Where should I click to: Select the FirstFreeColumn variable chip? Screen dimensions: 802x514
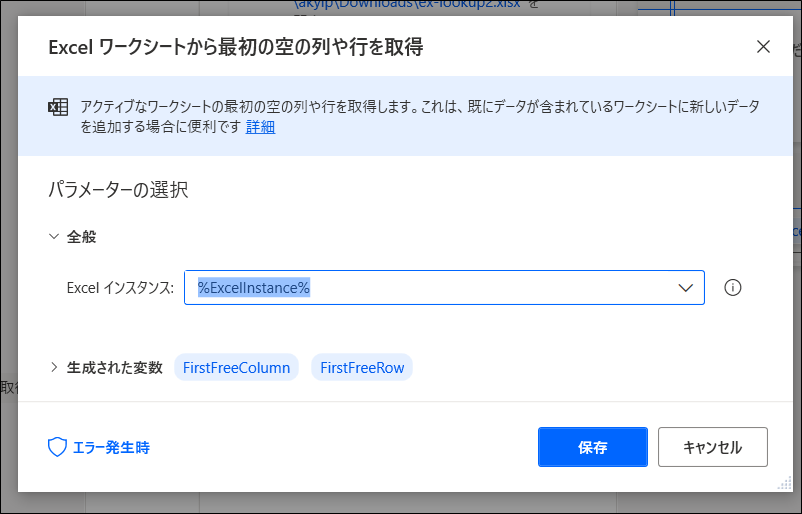point(236,367)
